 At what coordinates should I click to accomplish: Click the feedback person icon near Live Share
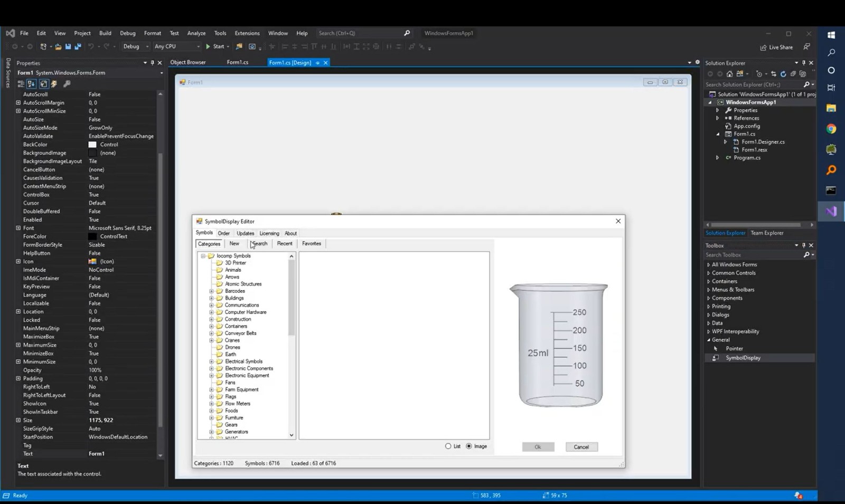point(806,47)
